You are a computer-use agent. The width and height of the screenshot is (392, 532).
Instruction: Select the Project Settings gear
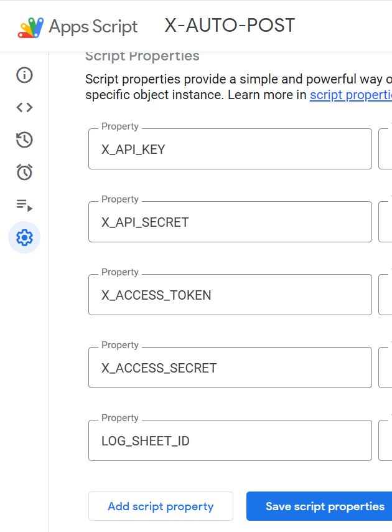(x=23, y=237)
